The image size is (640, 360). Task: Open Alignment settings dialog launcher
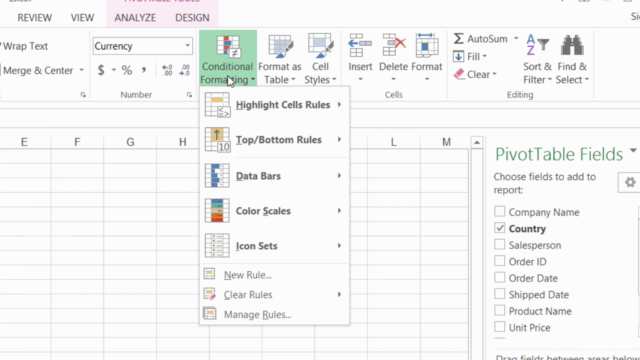(83, 95)
